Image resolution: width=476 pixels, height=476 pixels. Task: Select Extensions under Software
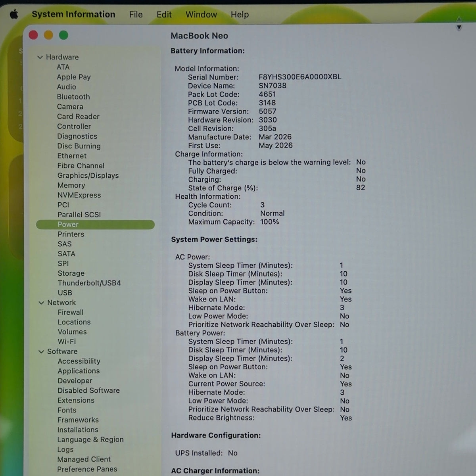tap(76, 400)
